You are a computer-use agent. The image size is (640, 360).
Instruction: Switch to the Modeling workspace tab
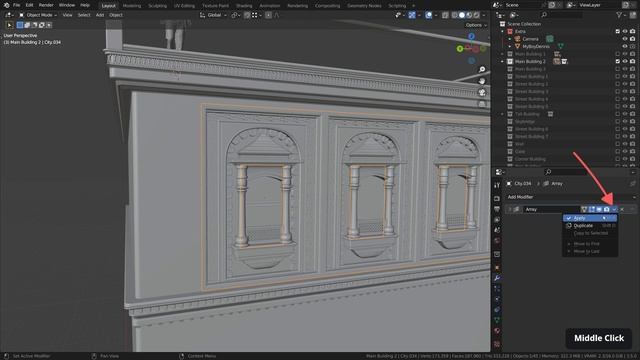pyautogui.click(x=131, y=6)
